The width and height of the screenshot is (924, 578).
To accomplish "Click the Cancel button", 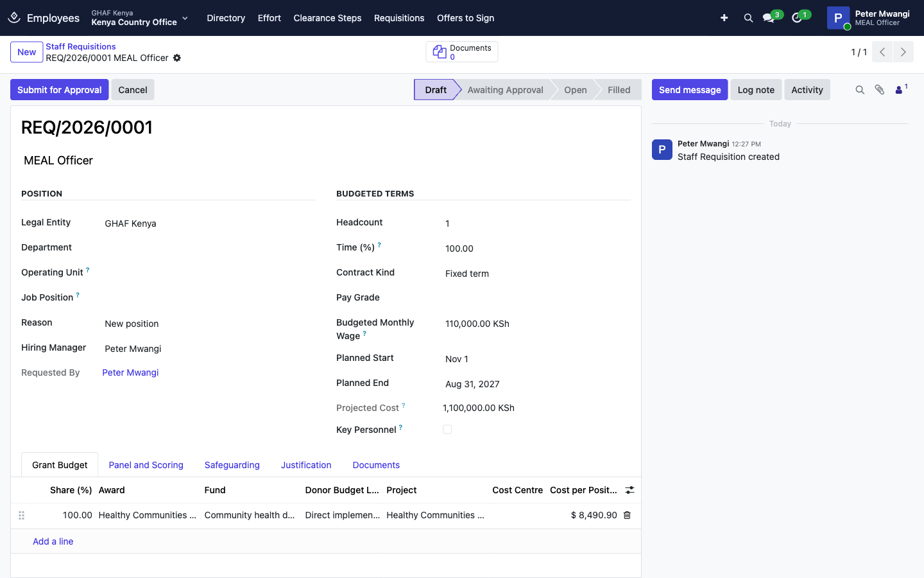I will tap(133, 90).
